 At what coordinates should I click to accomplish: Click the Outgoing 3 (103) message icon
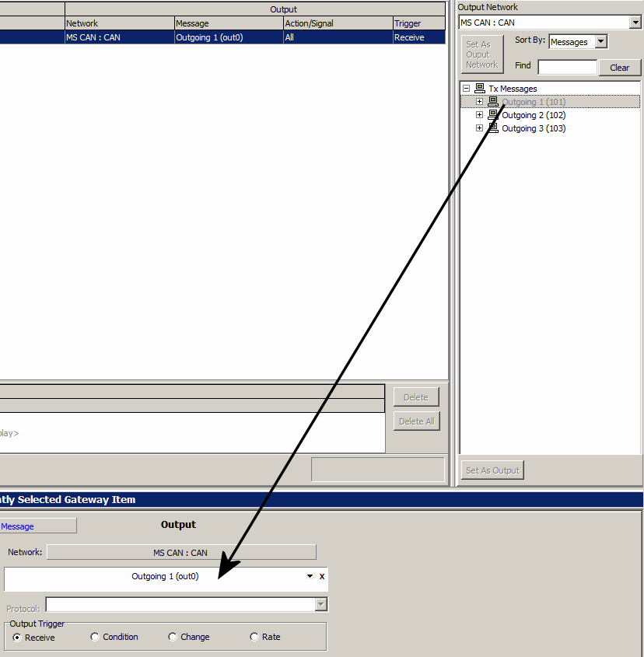[492, 128]
